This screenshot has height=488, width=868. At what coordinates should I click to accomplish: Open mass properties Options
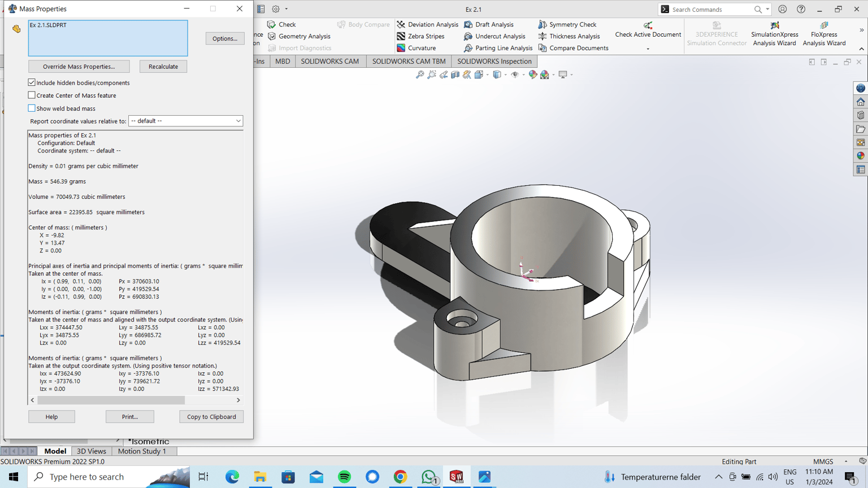click(x=225, y=38)
